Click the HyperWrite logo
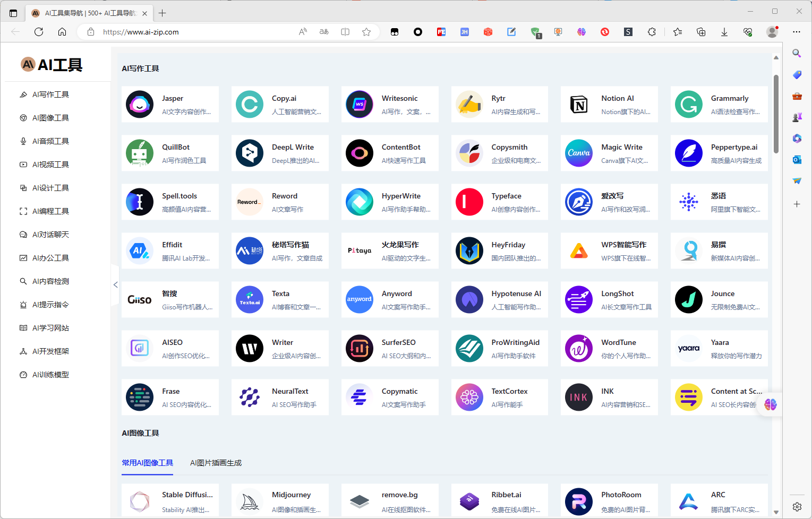 [x=360, y=202]
